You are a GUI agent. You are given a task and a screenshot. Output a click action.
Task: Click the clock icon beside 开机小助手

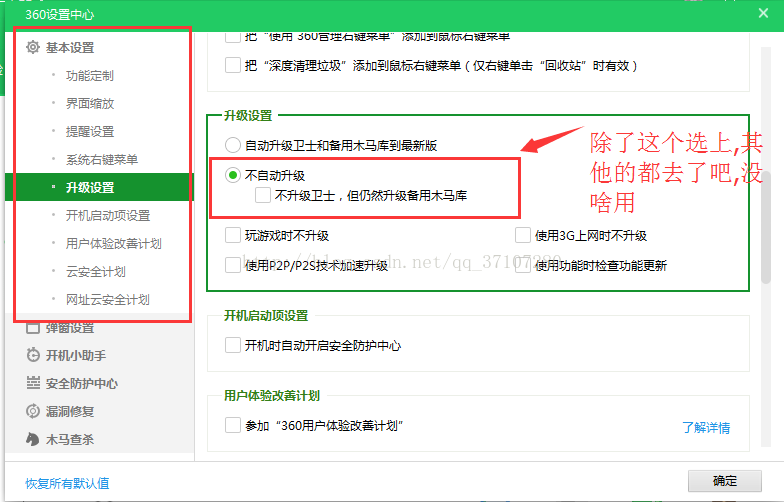point(33,355)
